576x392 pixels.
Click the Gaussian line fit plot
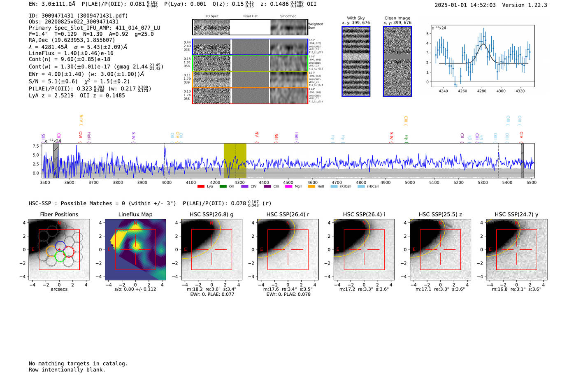(483, 56)
